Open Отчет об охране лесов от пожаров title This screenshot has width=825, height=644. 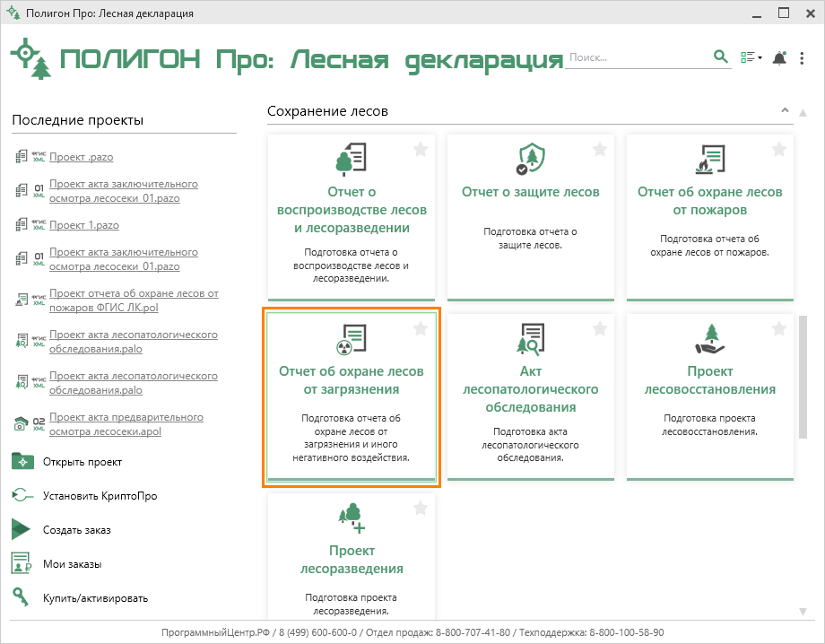point(710,201)
